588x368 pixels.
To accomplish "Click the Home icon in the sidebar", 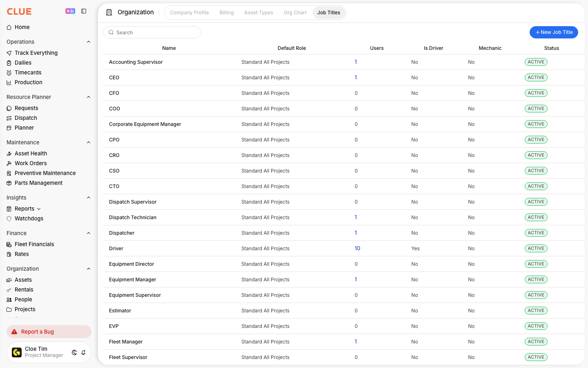I will pos(9,27).
